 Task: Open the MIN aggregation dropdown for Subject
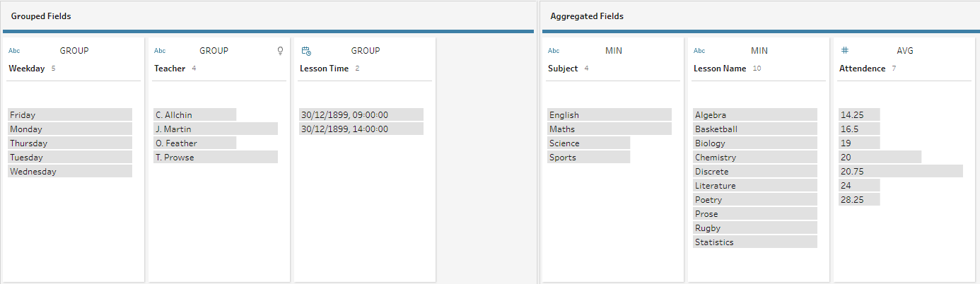click(x=614, y=51)
